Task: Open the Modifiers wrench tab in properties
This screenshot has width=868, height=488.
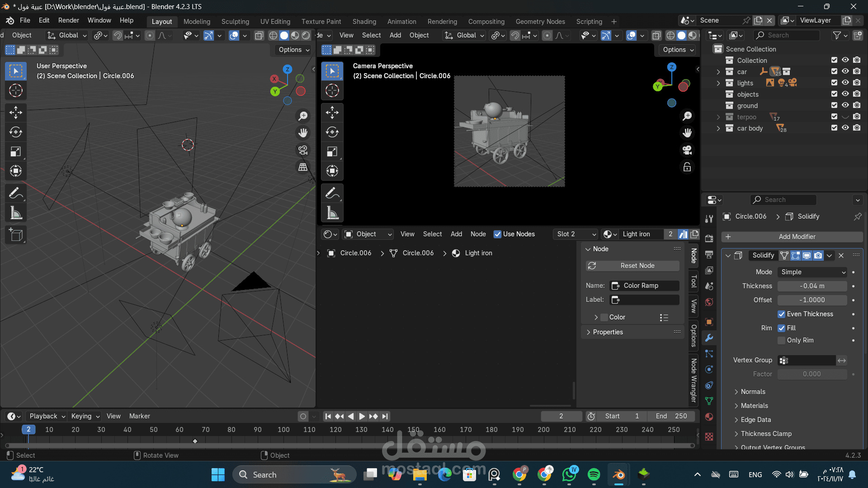Action: click(x=709, y=338)
